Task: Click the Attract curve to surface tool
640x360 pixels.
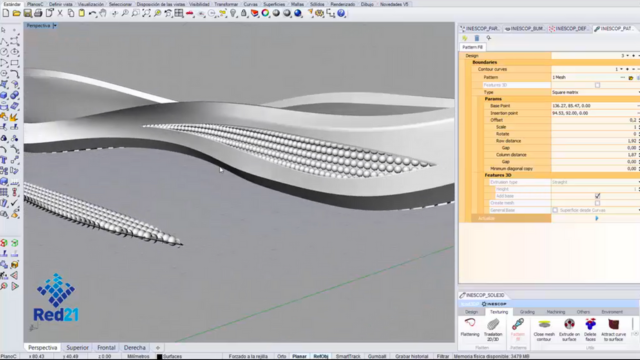Action: tap(613, 330)
